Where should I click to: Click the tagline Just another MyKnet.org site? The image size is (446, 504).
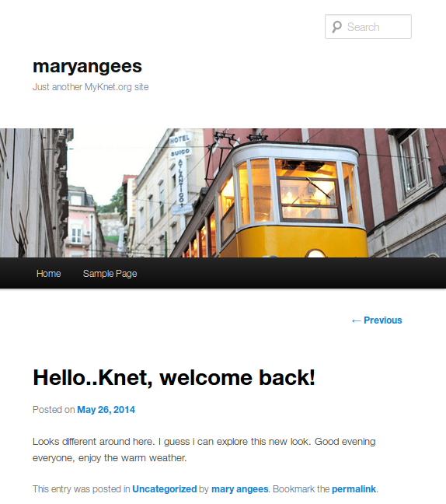(x=91, y=87)
